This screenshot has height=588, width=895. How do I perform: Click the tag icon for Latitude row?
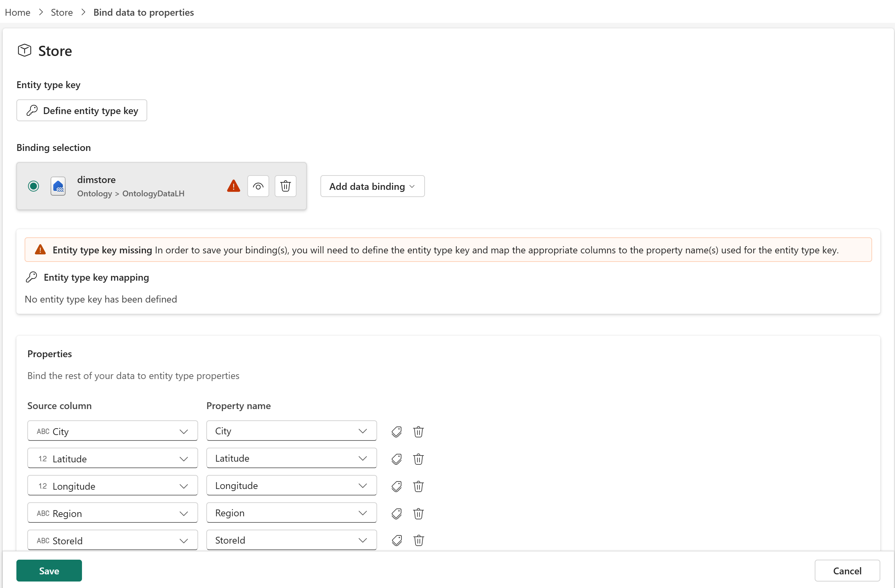[x=396, y=459]
